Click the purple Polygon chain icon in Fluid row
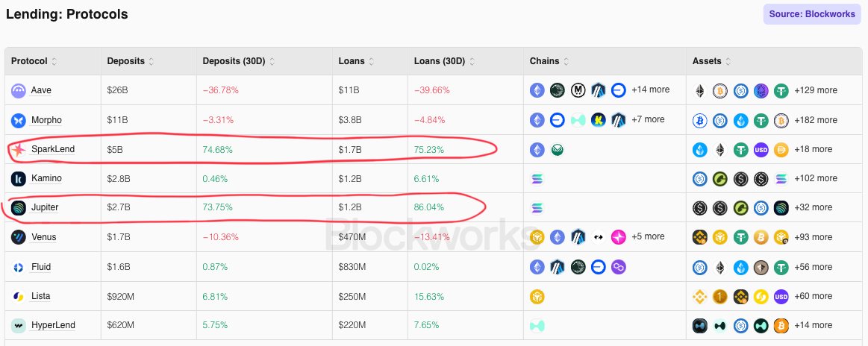The image size is (868, 346). (618, 267)
